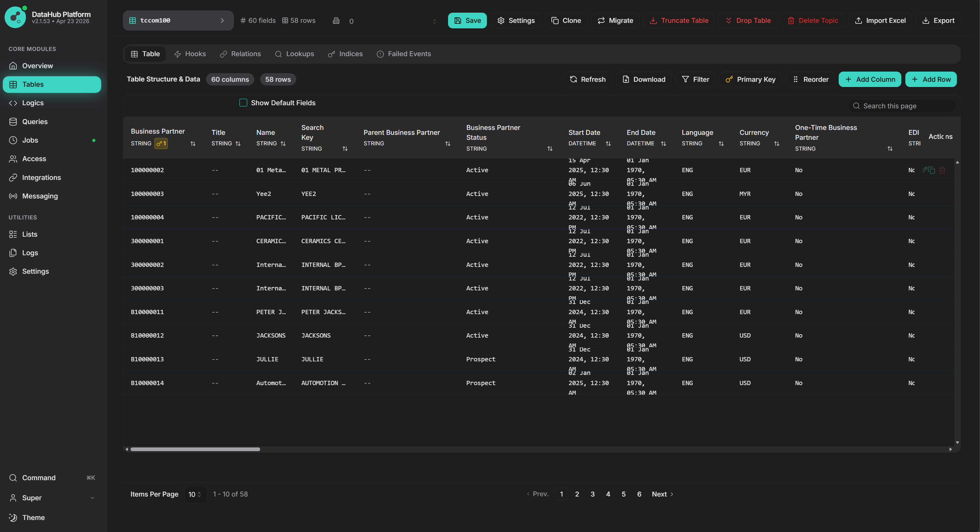Switch to the Indices tab

coord(345,54)
